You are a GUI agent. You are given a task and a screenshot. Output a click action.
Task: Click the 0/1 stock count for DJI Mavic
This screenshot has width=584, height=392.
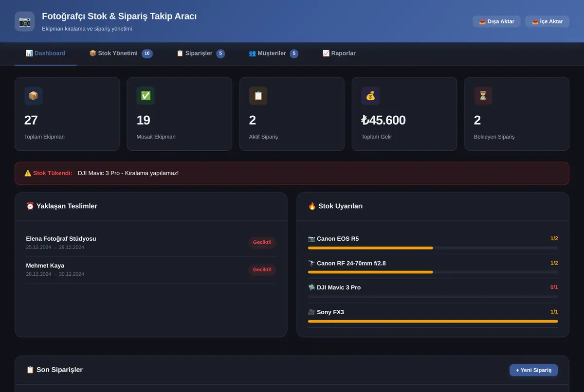[x=554, y=287]
